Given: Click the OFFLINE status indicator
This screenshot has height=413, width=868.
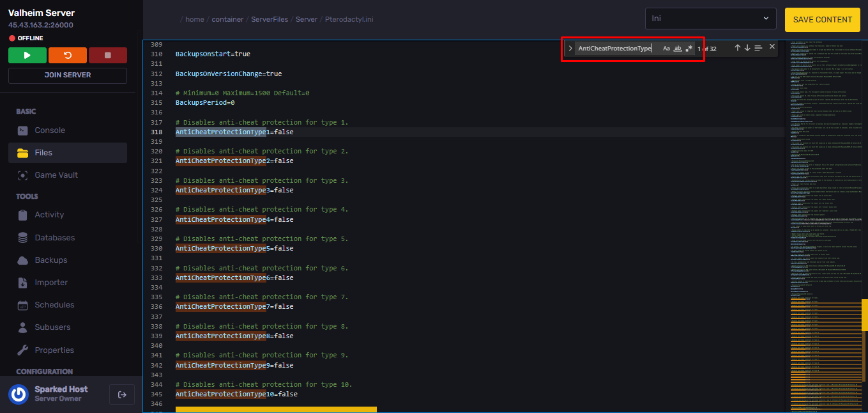Looking at the screenshot, I should tap(26, 38).
